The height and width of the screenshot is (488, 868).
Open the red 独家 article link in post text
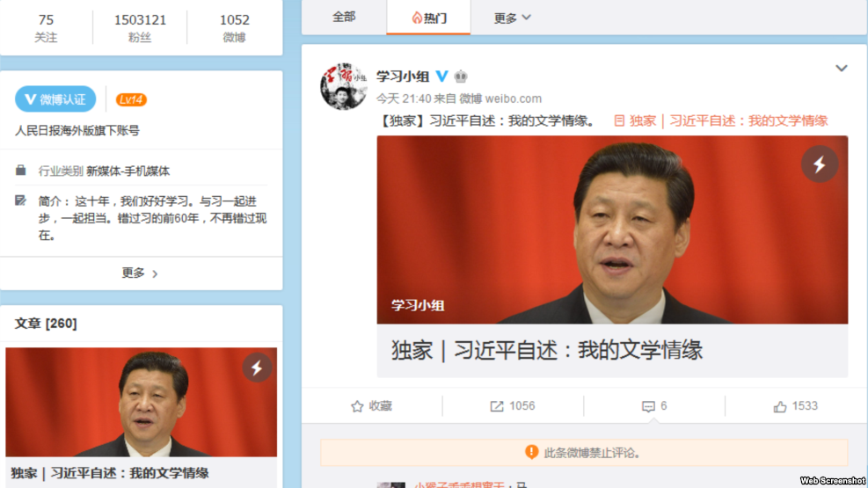point(721,120)
